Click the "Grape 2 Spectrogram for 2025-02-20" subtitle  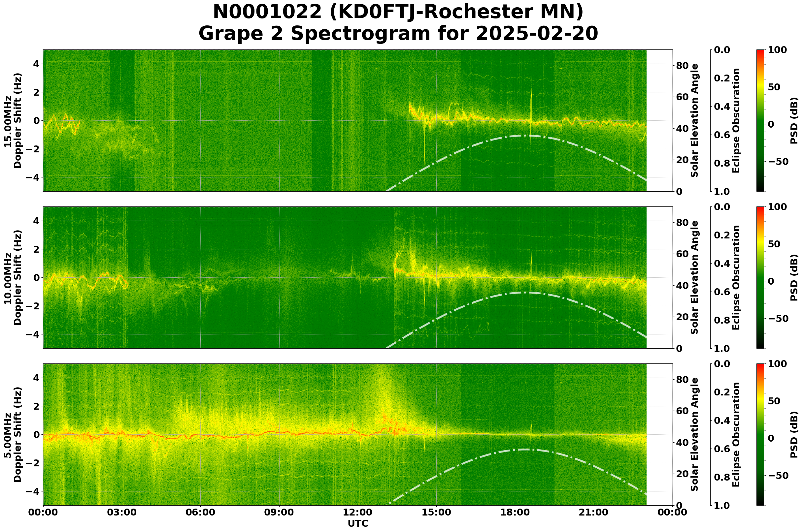tap(398, 34)
